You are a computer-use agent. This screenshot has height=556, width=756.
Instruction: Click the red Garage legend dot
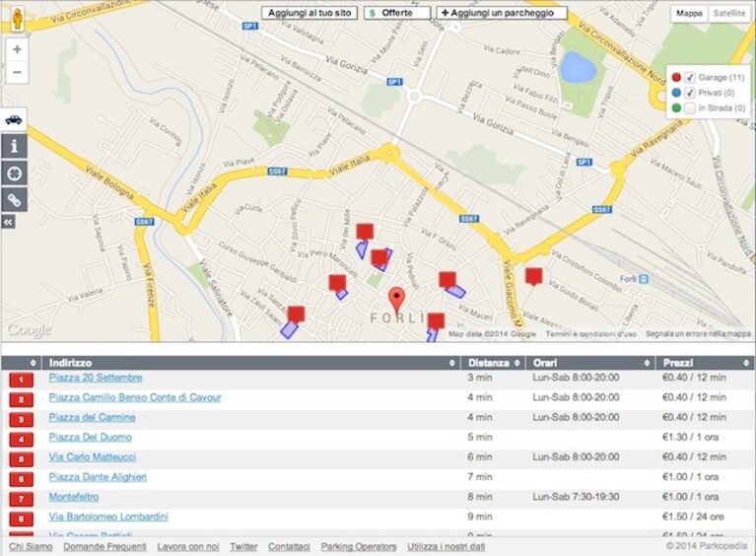676,77
